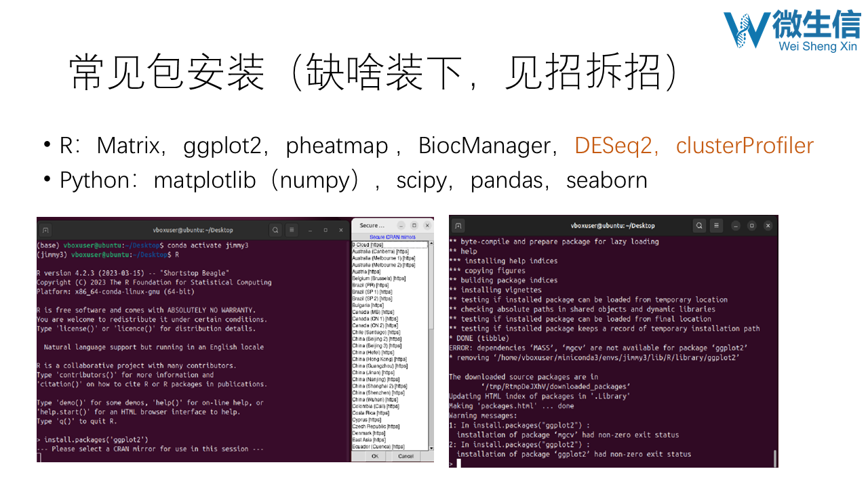Select the "Australia (Canberra) [https]" mirror

(389, 251)
